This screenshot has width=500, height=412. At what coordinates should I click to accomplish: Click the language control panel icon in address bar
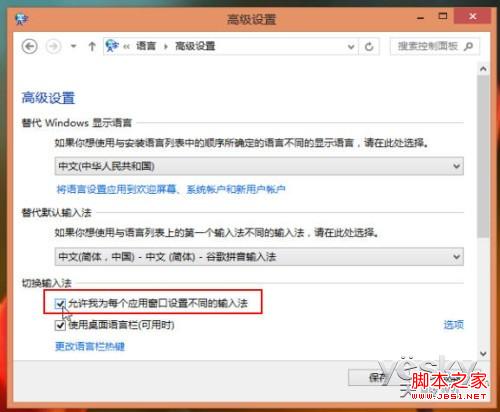click(x=112, y=46)
